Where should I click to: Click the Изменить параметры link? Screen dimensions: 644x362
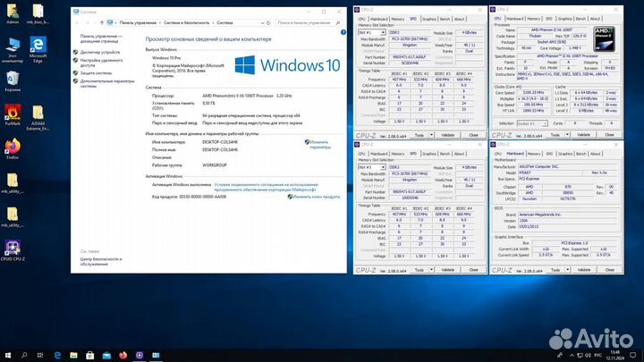coord(318,145)
